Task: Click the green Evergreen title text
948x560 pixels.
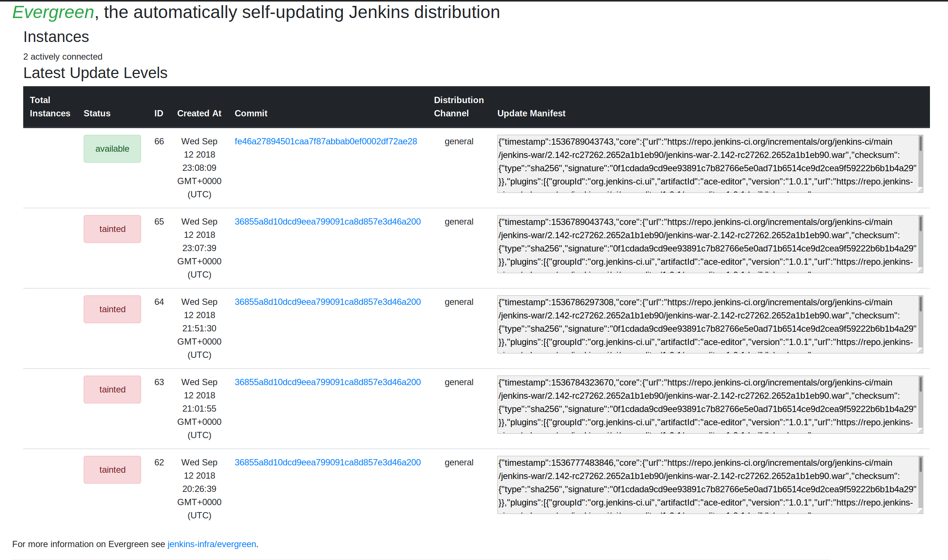Action: click(53, 12)
